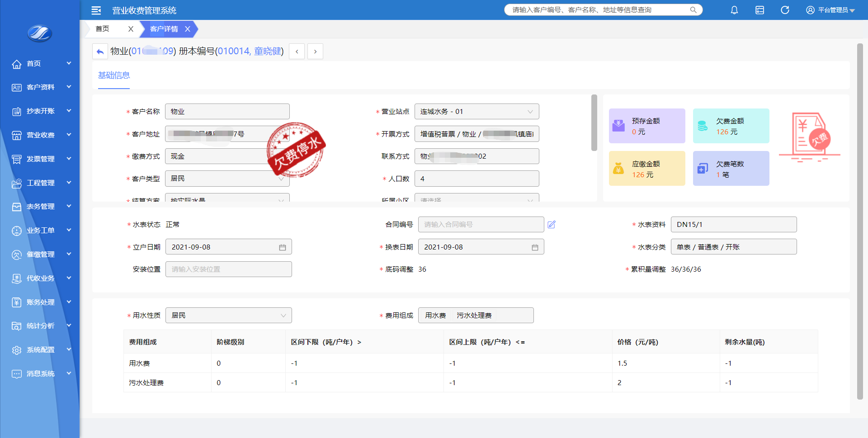The width and height of the screenshot is (868, 438).
Task: Click the 缴费方式 field showing 现金
Action: point(227,156)
